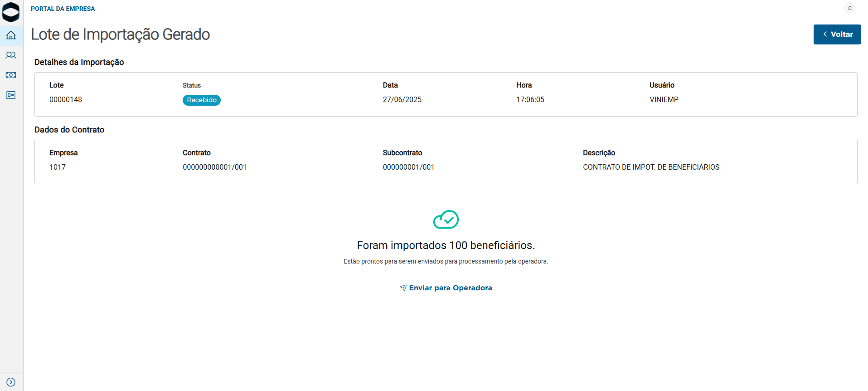Click the import date 27/06/2025

click(x=402, y=100)
